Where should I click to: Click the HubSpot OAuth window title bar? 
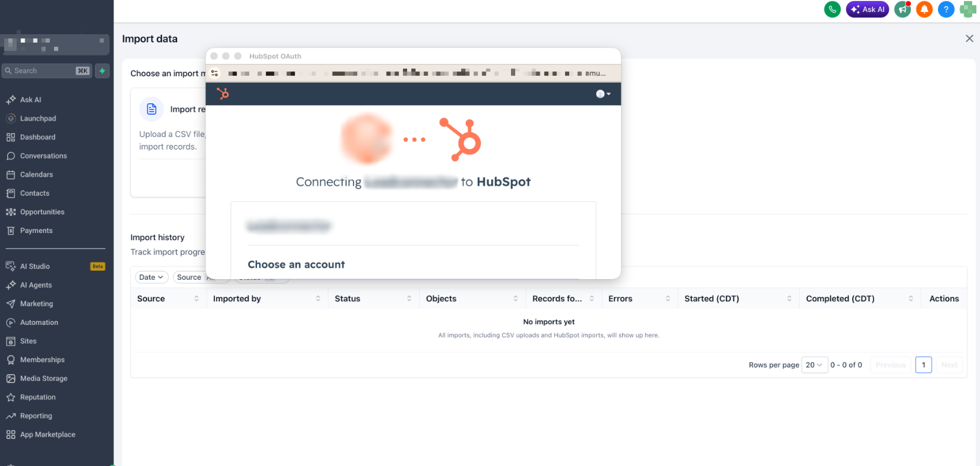413,56
